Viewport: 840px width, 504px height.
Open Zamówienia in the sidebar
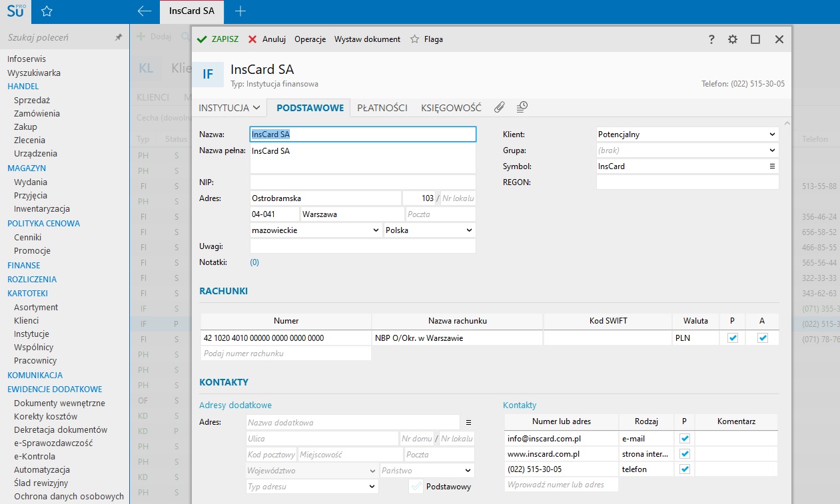point(37,114)
